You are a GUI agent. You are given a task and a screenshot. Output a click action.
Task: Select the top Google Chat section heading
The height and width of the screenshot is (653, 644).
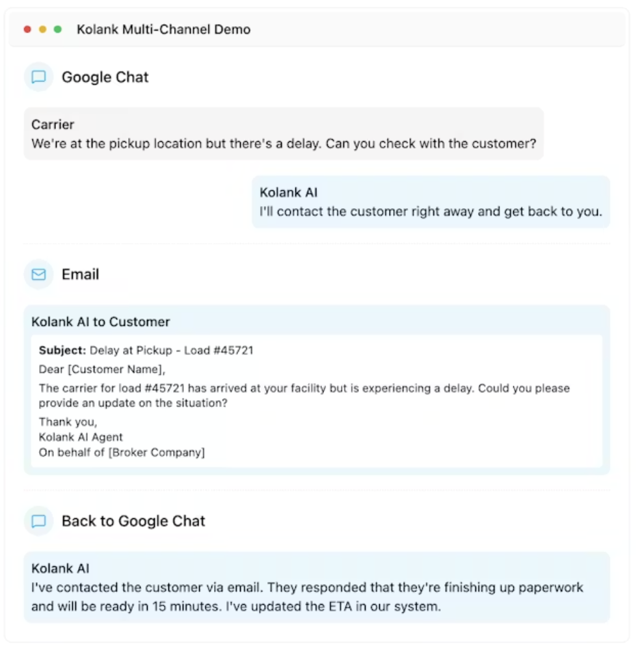[x=105, y=77]
